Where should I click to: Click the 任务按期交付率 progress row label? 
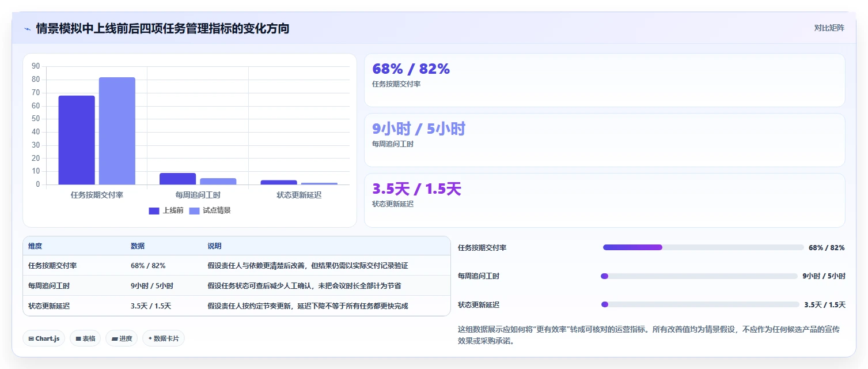pyautogui.click(x=482, y=247)
